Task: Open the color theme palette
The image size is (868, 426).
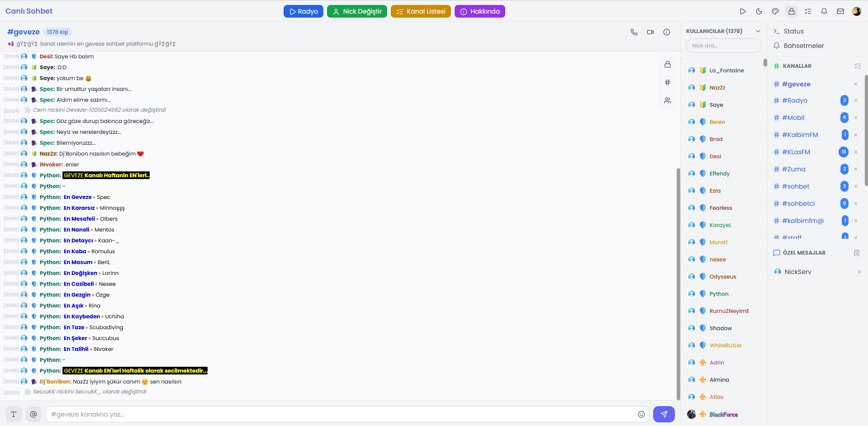Action: pyautogui.click(x=775, y=11)
